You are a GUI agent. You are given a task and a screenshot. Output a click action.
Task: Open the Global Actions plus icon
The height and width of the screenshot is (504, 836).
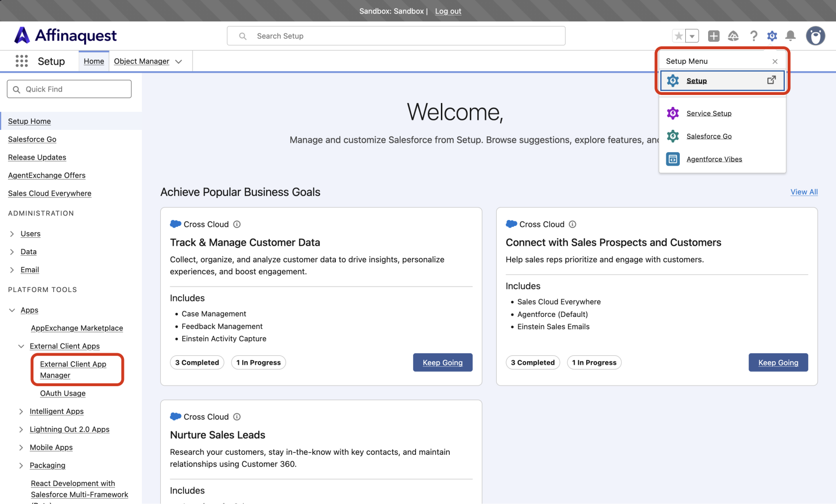[x=714, y=36]
